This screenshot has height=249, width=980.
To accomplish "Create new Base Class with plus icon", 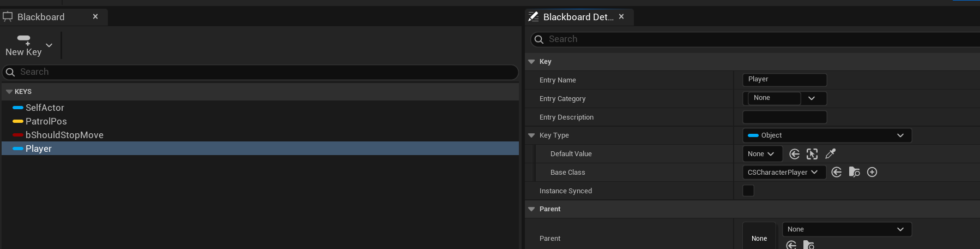I will 872,173.
